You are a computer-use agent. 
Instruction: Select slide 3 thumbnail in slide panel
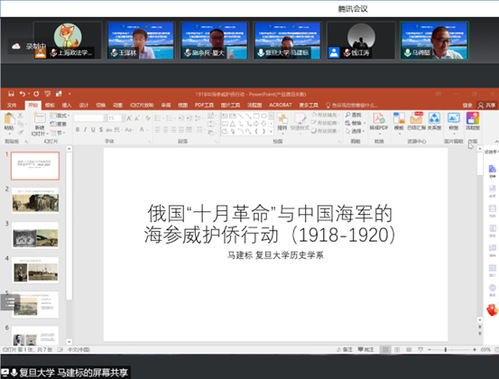pyautogui.click(x=35, y=236)
